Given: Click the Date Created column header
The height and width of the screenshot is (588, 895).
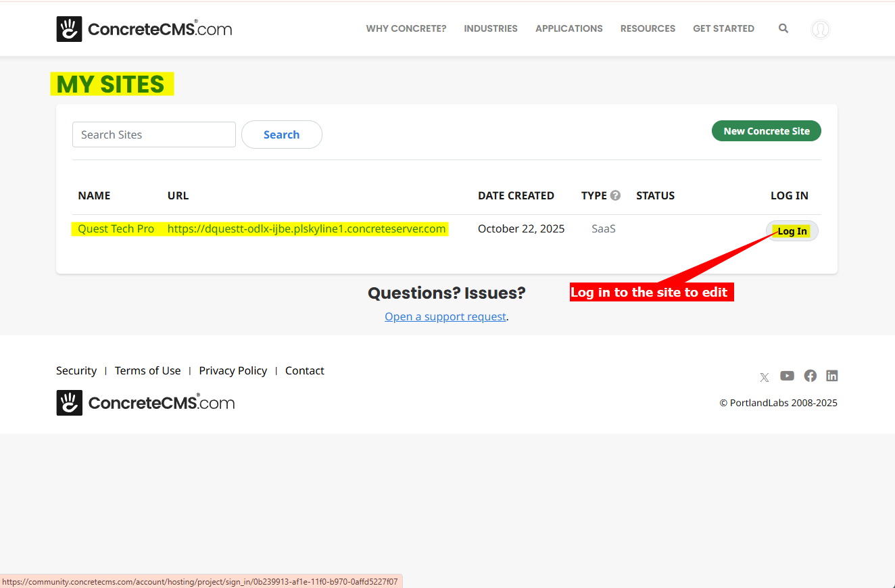Looking at the screenshot, I should tap(516, 195).
